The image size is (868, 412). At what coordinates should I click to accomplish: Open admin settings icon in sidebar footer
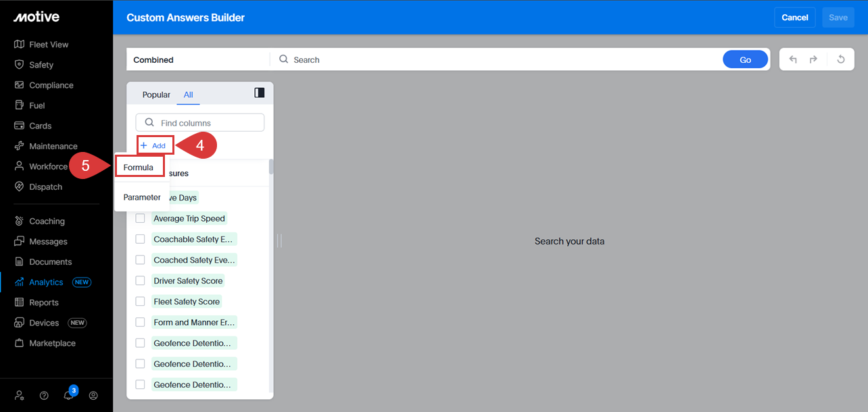(x=20, y=396)
